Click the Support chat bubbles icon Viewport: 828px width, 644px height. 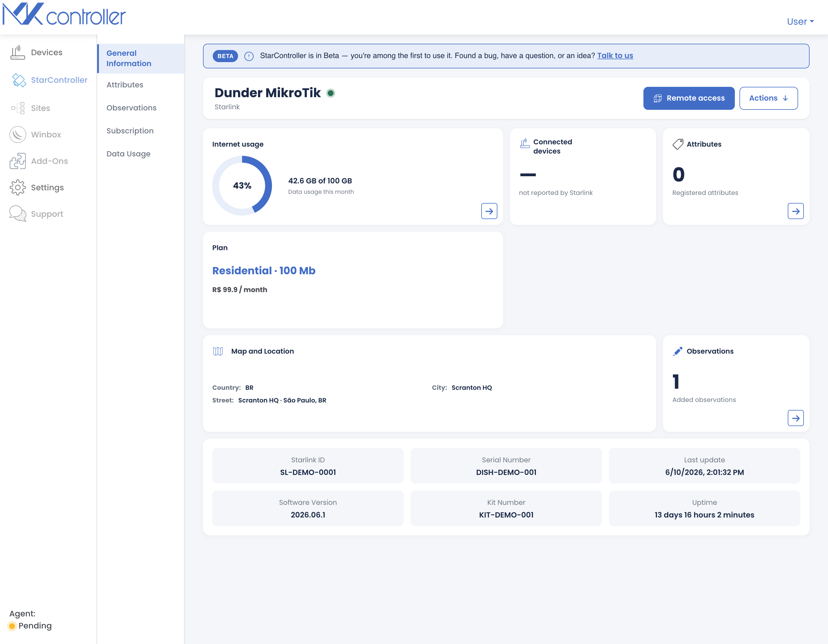pyautogui.click(x=18, y=213)
